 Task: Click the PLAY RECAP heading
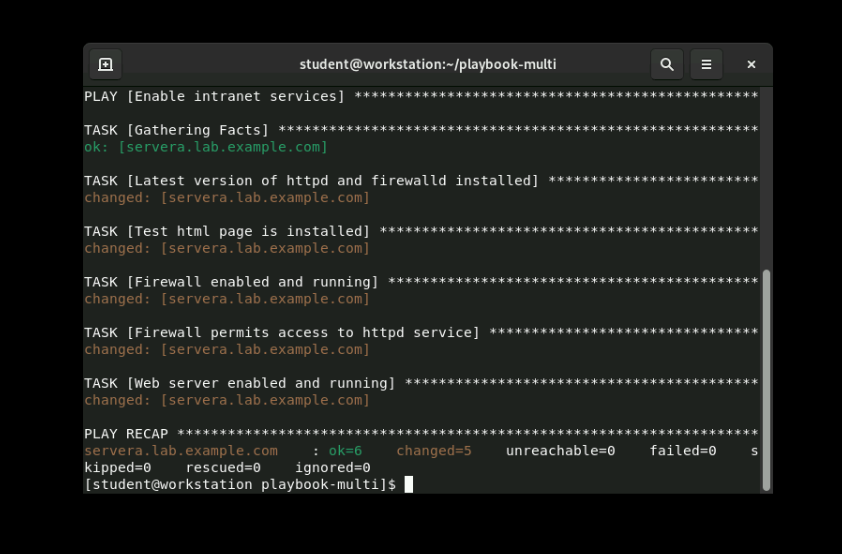[x=126, y=434]
